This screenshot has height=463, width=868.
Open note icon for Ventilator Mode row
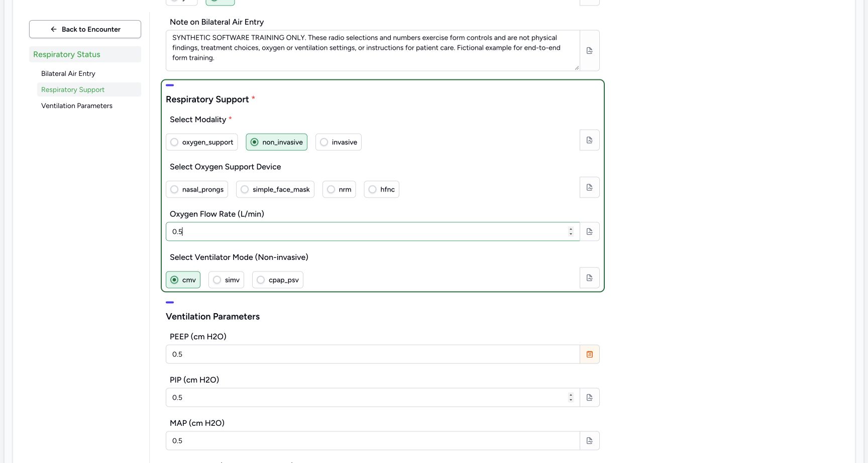pyautogui.click(x=589, y=278)
